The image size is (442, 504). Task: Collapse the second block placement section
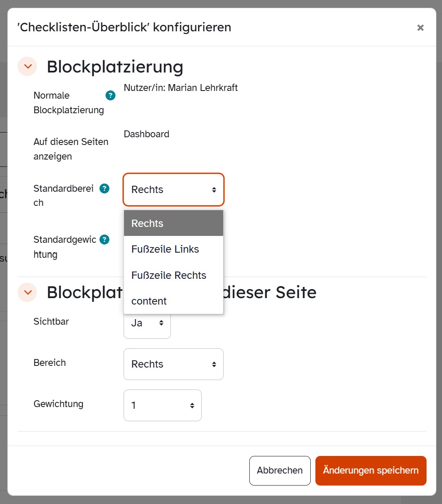coord(27,292)
